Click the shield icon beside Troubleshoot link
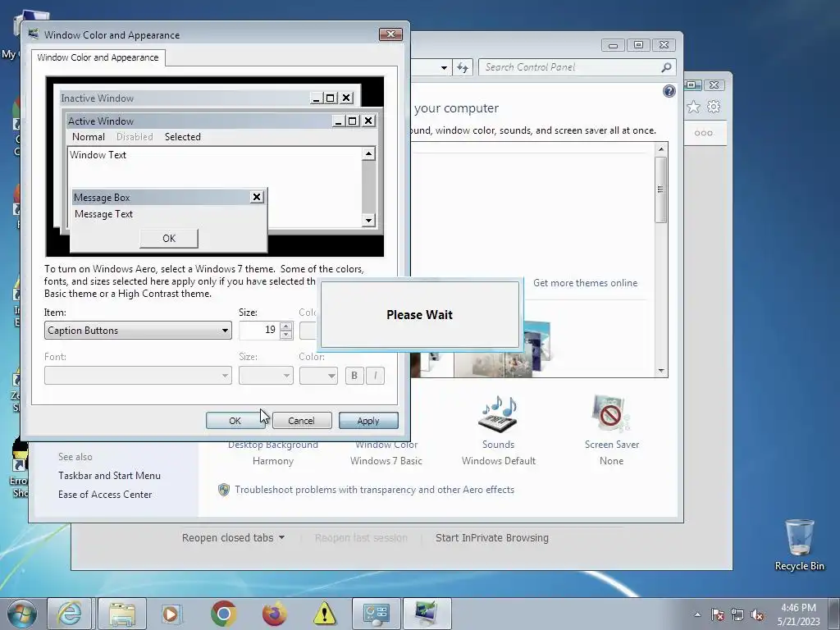Image resolution: width=840 pixels, height=630 pixels. pyautogui.click(x=224, y=490)
